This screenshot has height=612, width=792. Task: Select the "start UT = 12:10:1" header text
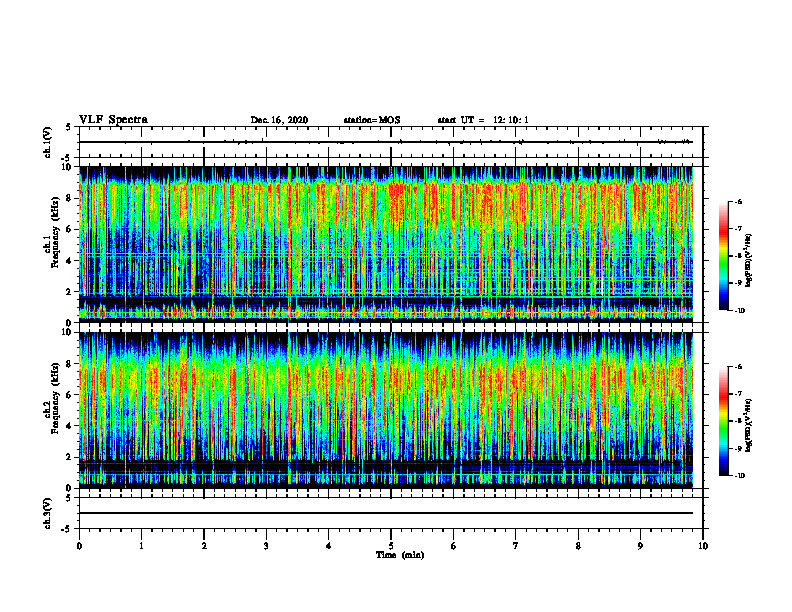click(483, 120)
